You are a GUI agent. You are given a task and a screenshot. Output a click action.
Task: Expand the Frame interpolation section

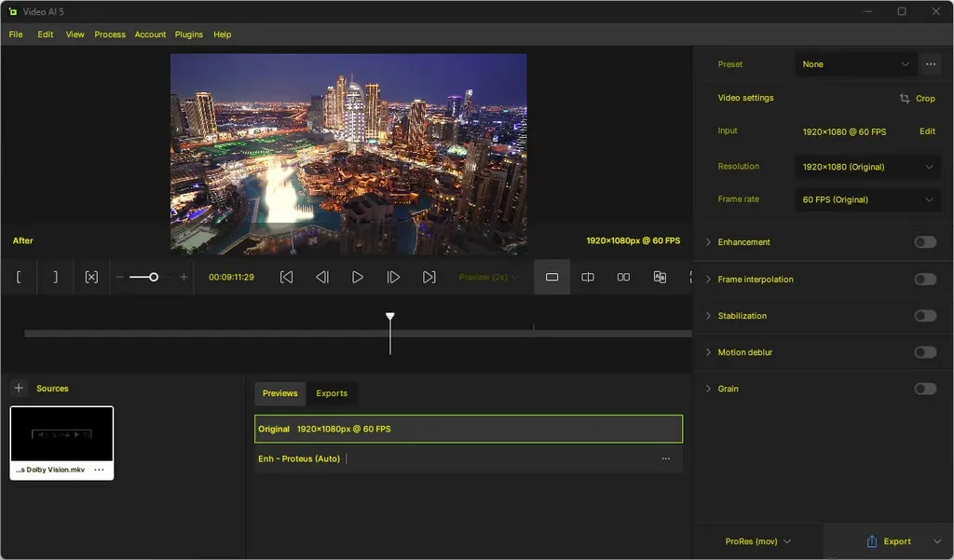click(x=708, y=280)
